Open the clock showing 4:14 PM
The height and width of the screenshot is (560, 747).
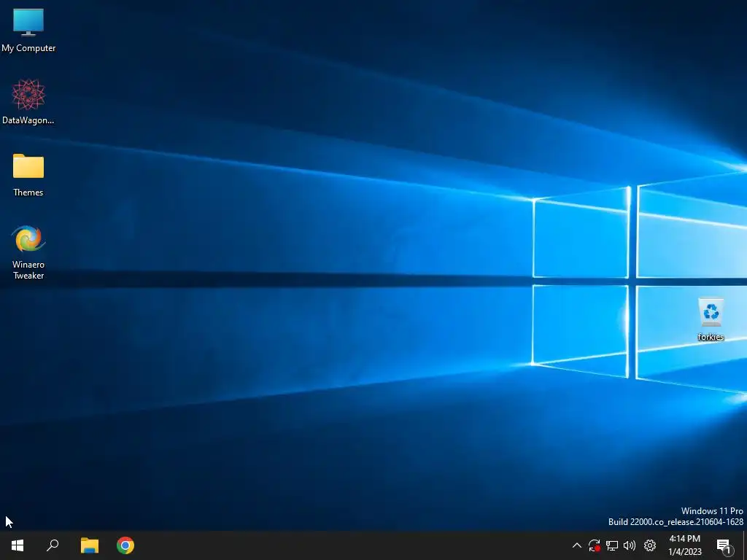(685, 545)
